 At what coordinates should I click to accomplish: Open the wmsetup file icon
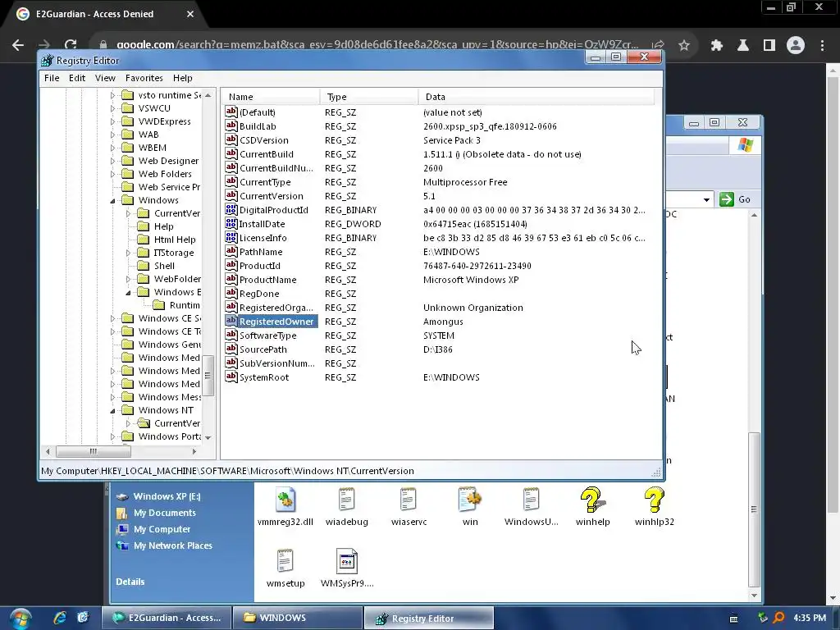[285, 561]
